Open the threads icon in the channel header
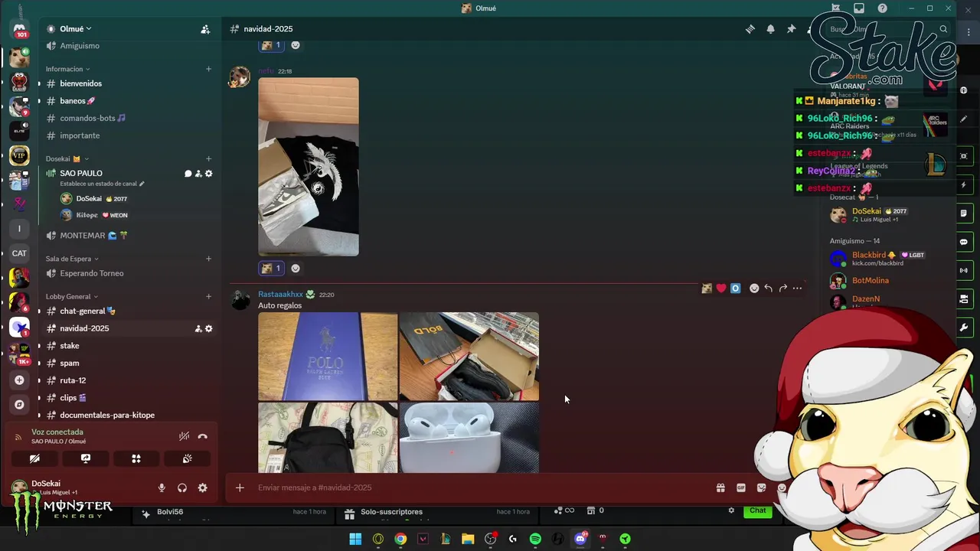This screenshot has height=551, width=980. pos(750,29)
